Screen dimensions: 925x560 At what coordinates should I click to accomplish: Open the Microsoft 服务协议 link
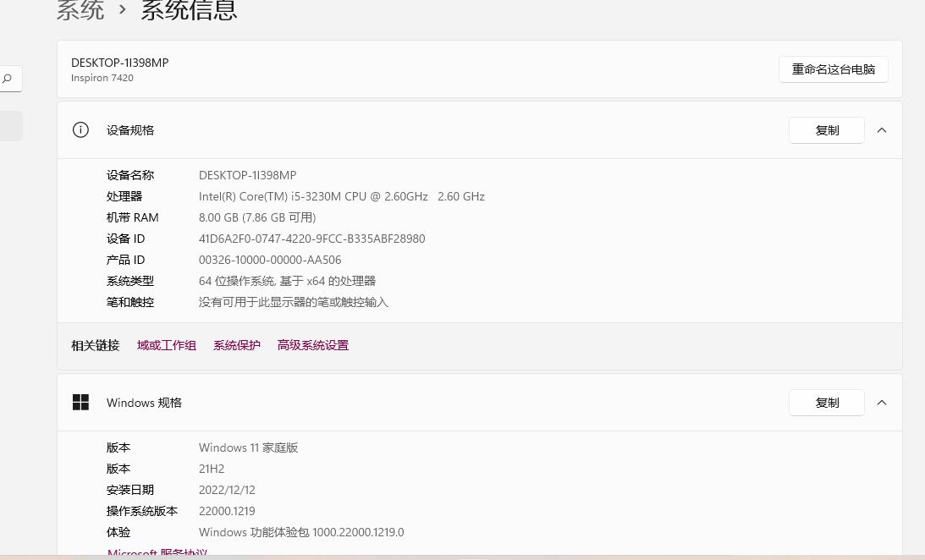[x=157, y=552]
